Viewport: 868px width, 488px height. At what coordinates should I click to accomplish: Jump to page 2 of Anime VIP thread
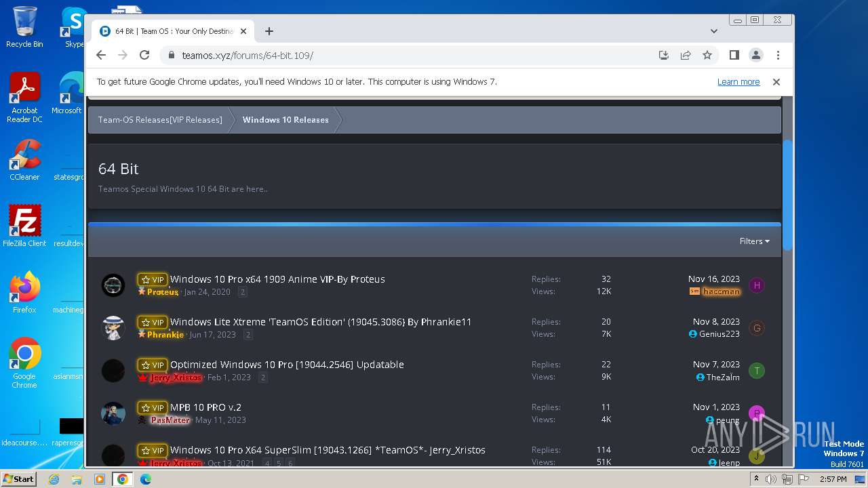pos(243,292)
